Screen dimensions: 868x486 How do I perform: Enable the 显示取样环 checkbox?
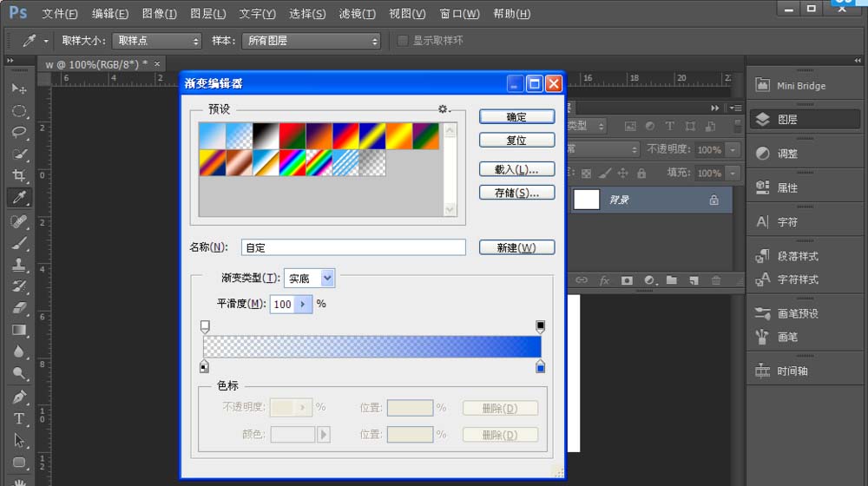click(x=403, y=41)
